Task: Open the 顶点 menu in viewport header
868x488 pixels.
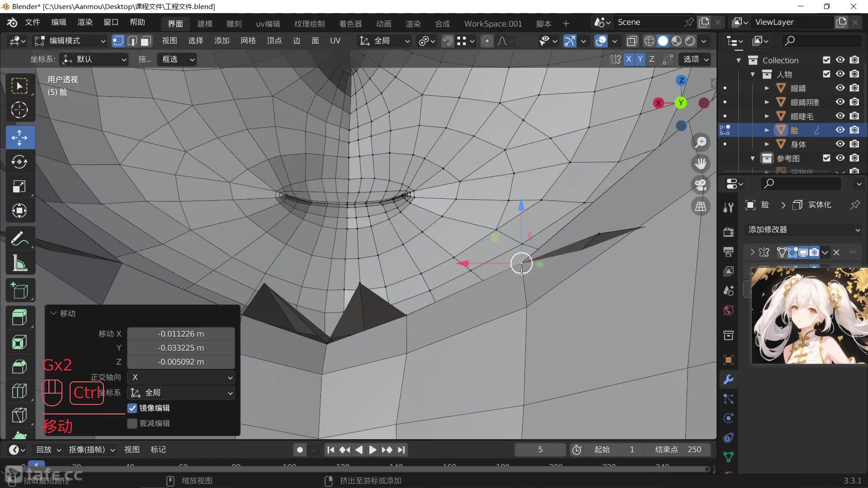Action: [274, 41]
